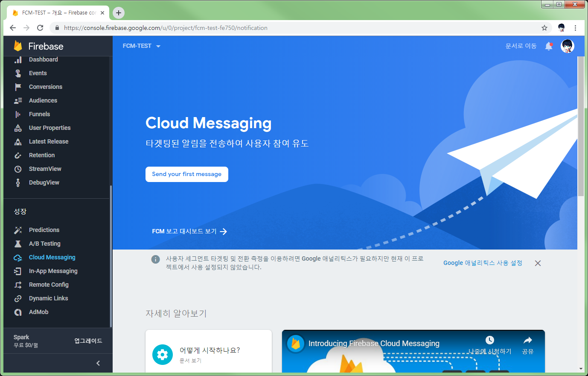Screen dimensions: 588x376
Task: Click the info icon in Analytics notice
Action: coord(156,259)
